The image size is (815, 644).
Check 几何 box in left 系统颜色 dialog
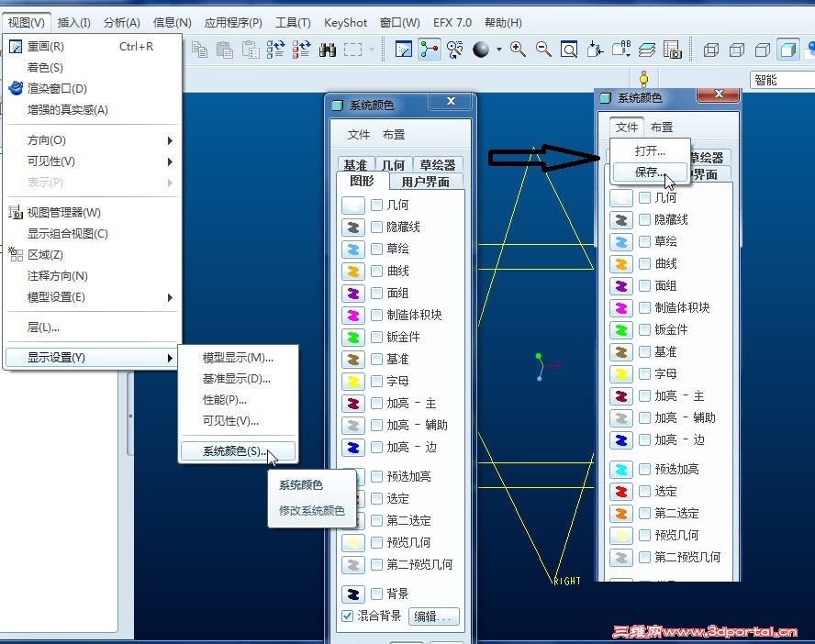point(377,205)
